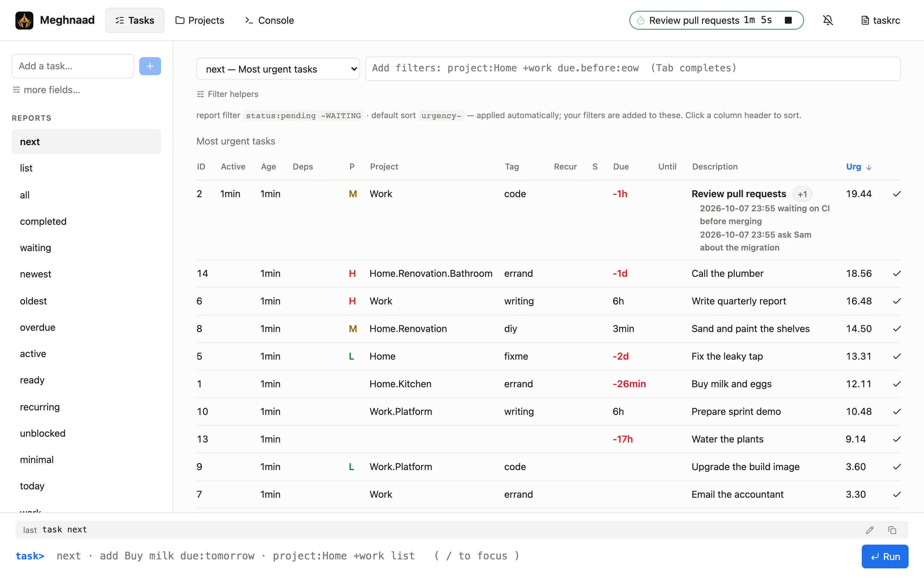Open the overdue report
Image resolution: width=924 pixels, height=578 pixels.
click(x=86, y=327)
